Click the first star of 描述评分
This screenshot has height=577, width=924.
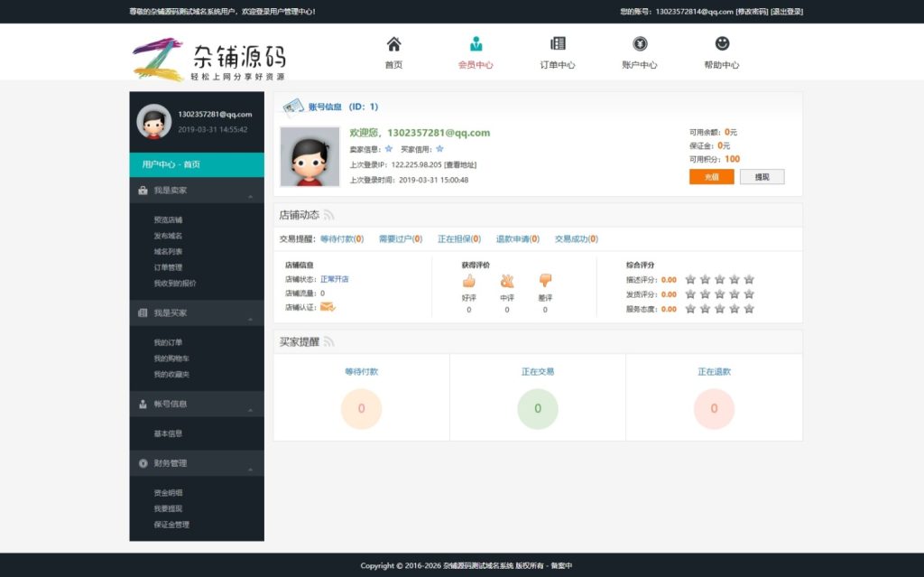690,280
